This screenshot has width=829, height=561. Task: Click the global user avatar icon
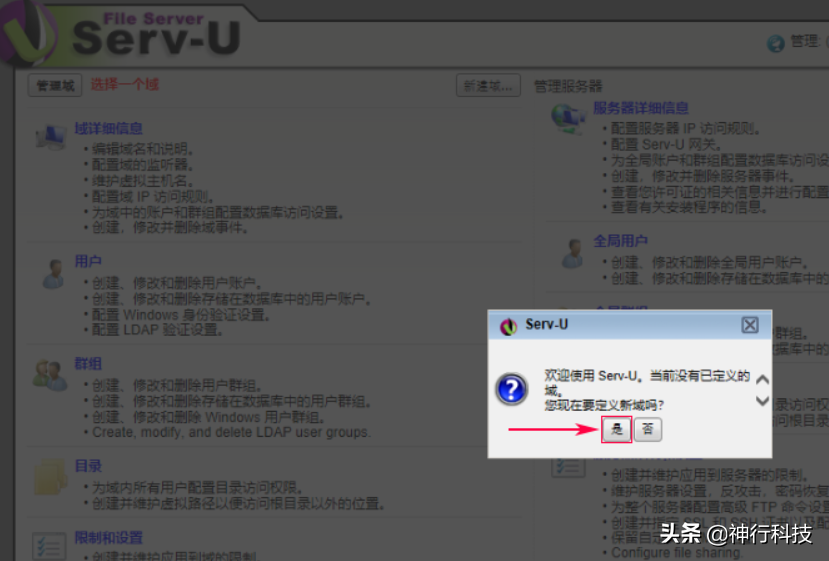pos(572,253)
